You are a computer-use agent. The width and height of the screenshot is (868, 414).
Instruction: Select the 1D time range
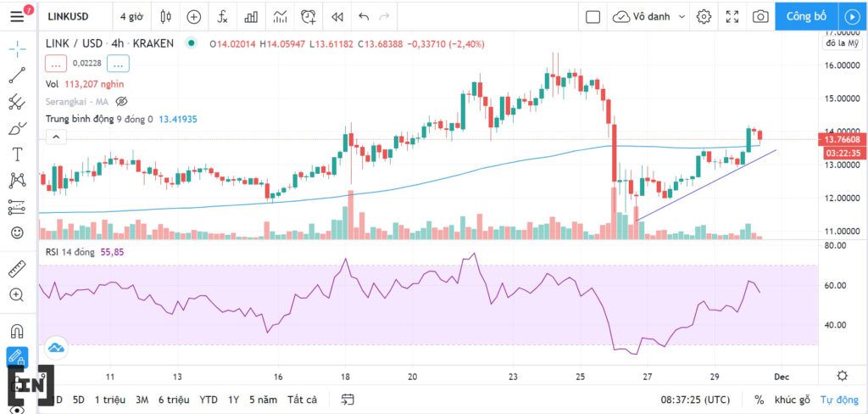pos(57,400)
